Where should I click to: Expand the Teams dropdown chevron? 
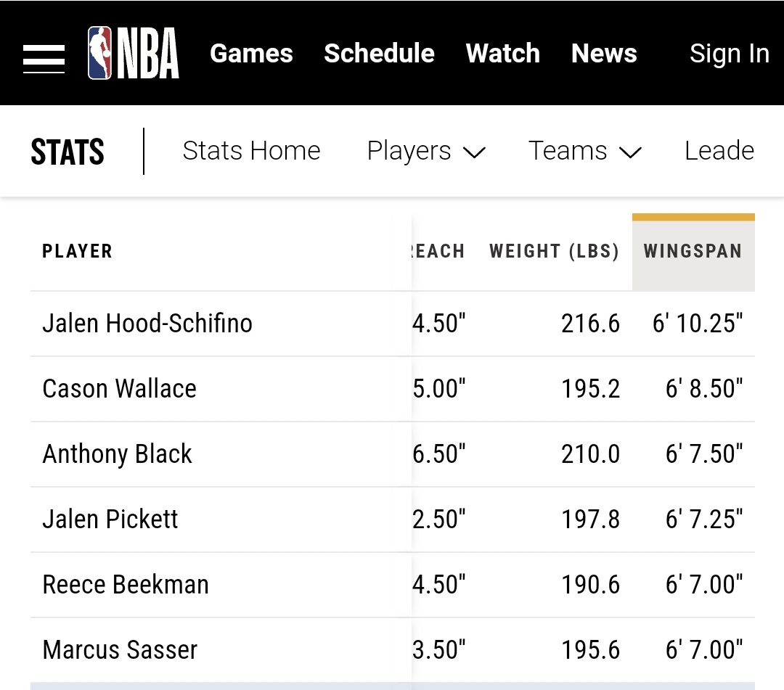point(630,152)
